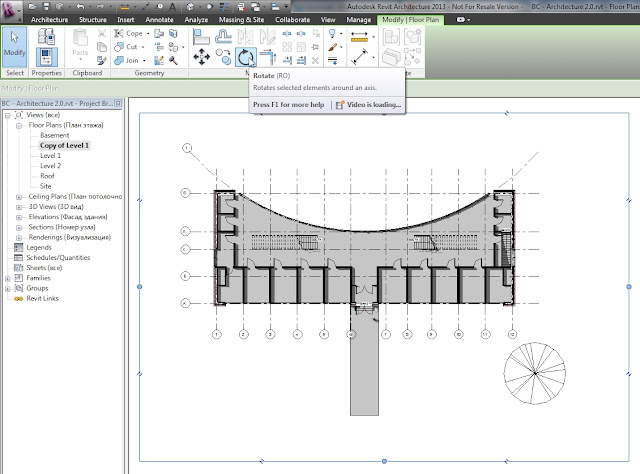The height and width of the screenshot is (474, 640).
Task: Switch to the Insert tab
Action: (x=126, y=20)
